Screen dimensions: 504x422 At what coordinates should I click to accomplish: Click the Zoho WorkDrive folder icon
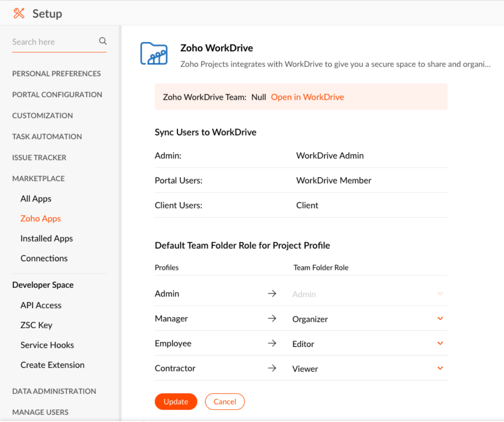click(154, 53)
